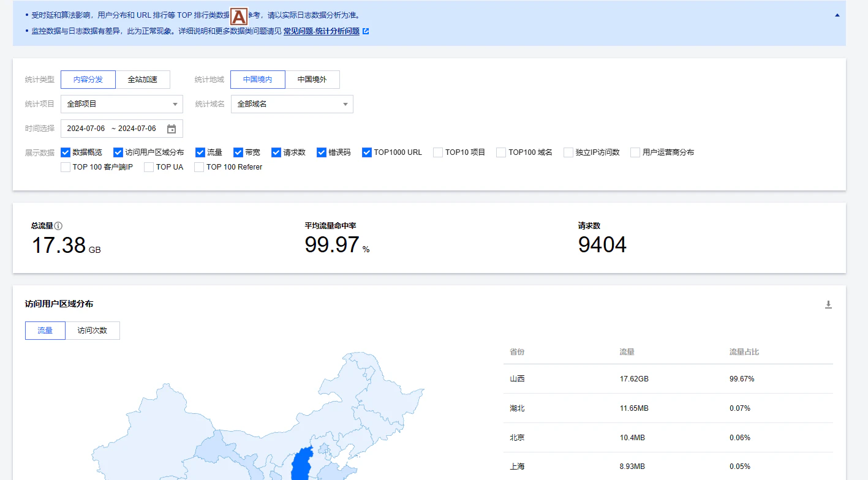The width and height of the screenshot is (868, 480).
Task: Collapse the blue notice banner
Action: click(x=838, y=14)
